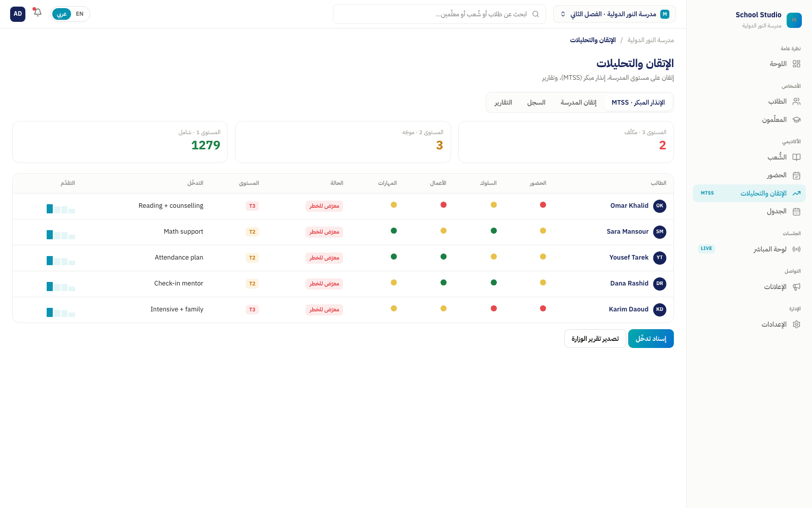Switch language to عربي

(62, 14)
